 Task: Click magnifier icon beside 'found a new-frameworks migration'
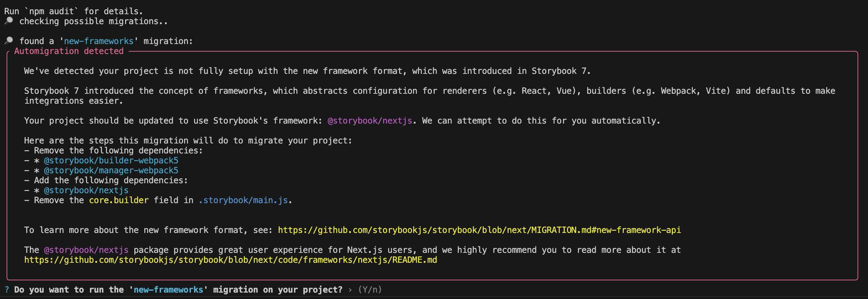coord(9,41)
